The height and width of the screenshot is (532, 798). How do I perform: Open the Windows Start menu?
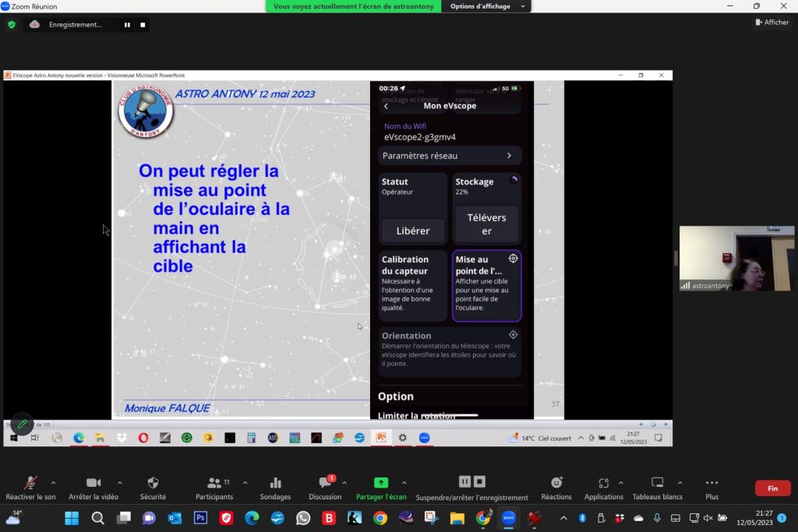(x=72, y=518)
